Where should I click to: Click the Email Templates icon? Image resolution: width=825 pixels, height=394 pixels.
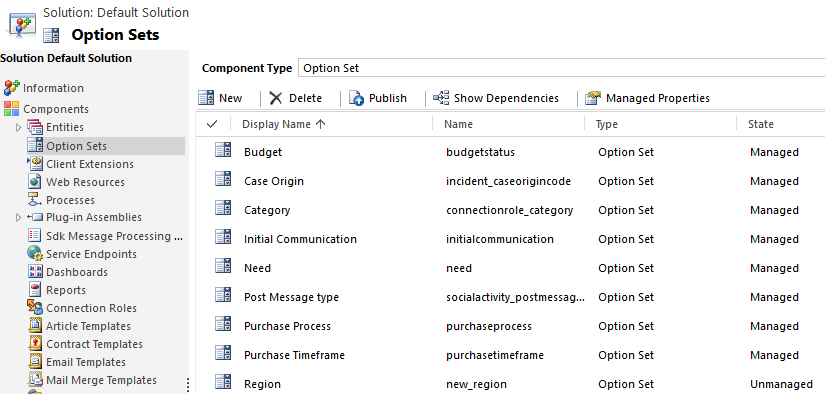click(35, 361)
